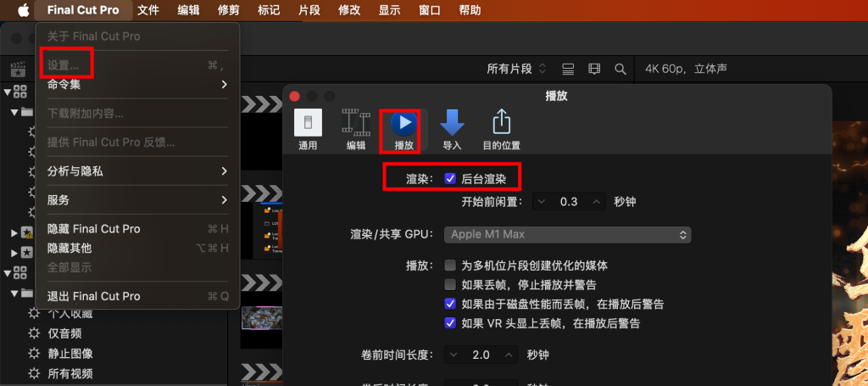Open the General (通用) settings pane
This screenshot has height=386, width=868.
click(x=308, y=131)
